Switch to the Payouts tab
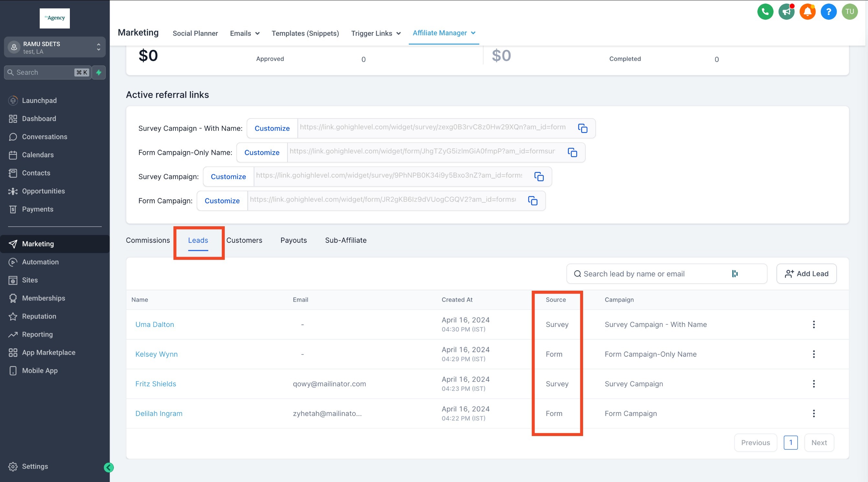This screenshot has height=482, width=868. (x=294, y=240)
